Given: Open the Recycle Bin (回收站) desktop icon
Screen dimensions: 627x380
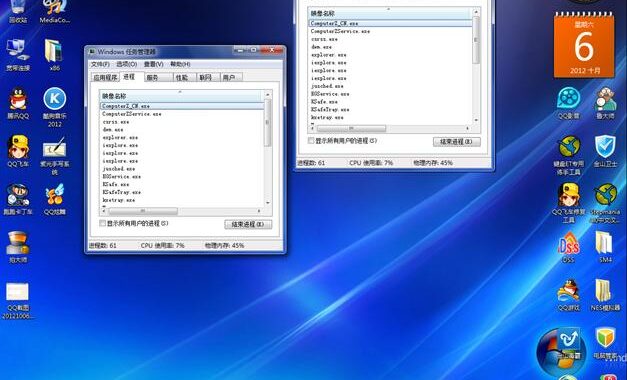Looking at the screenshot, I should [x=18, y=10].
